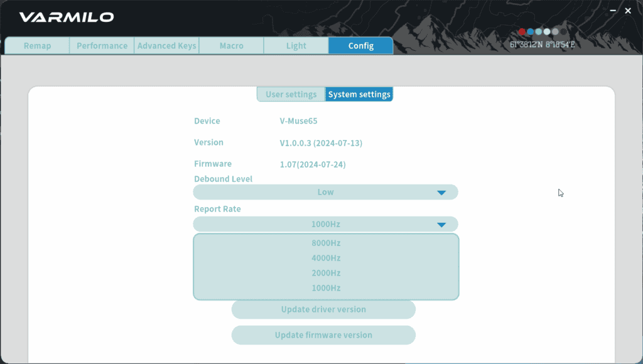Open the Macro tab
This screenshot has width=643, height=364.
pyautogui.click(x=231, y=45)
